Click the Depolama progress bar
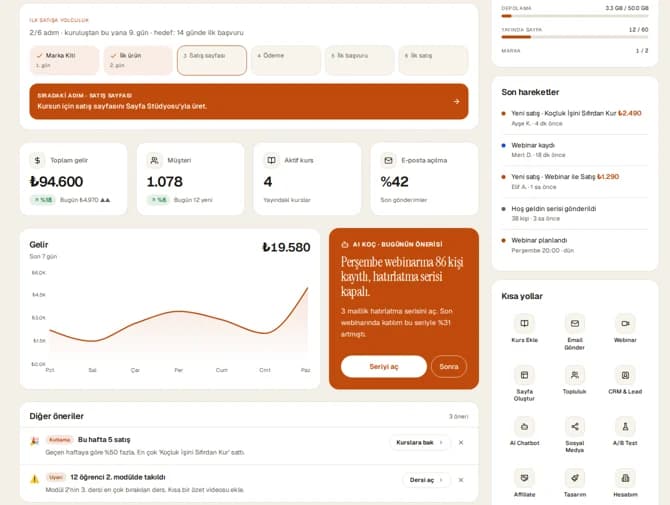 tap(575, 16)
